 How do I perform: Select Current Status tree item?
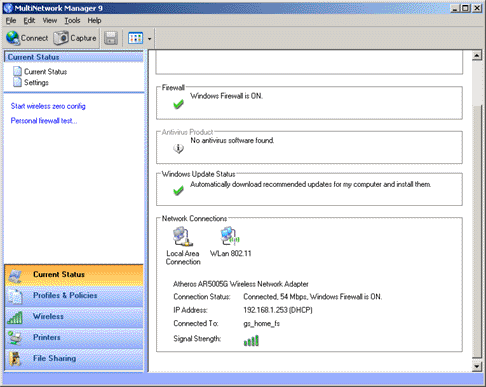coord(45,72)
